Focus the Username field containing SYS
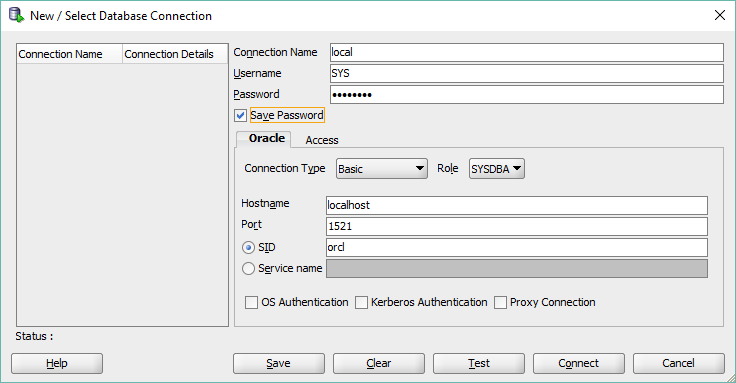Viewport: 736px width, 383px height. click(527, 74)
